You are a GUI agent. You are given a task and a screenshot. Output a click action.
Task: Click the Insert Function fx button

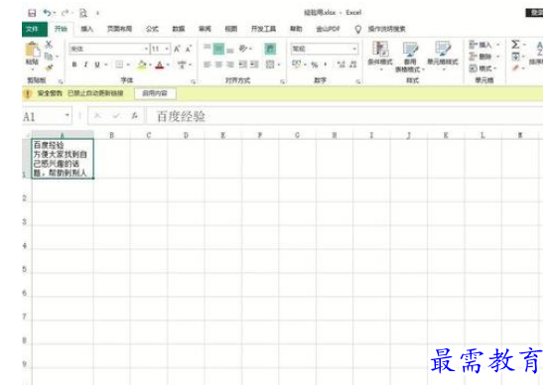click(134, 115)
